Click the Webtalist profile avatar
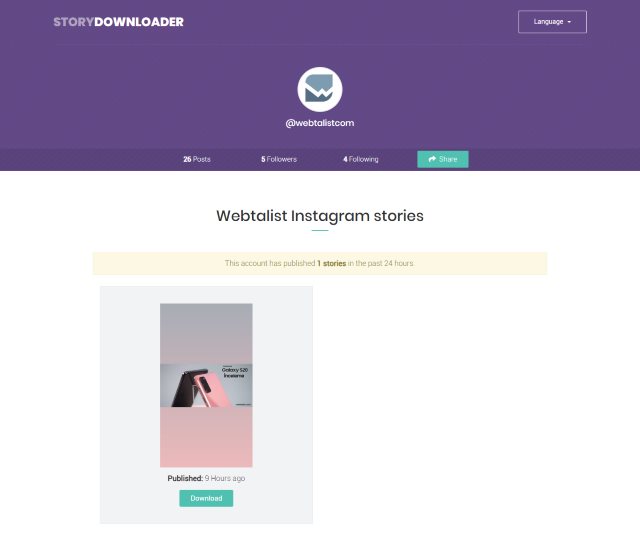 pos(320,89)
